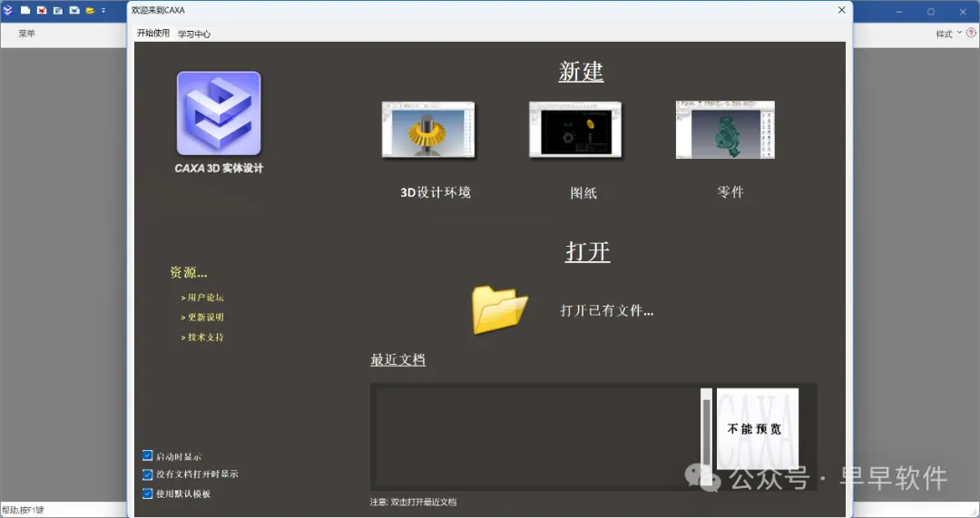
Task: Switch to the 学习中心 tab
Action: 194,34
